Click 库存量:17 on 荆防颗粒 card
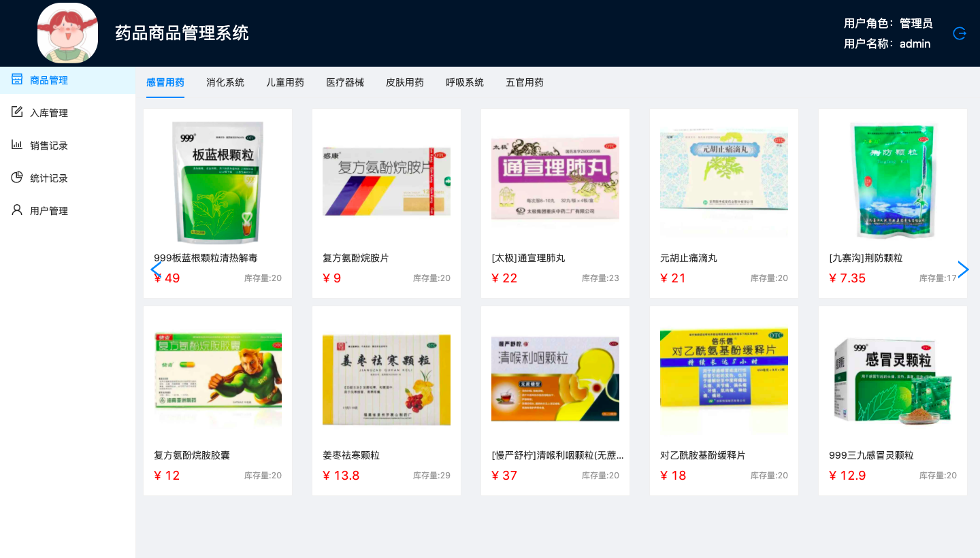The height and width of the screenshot is (558, 980). pyautogui.click(x=938, y=278)
